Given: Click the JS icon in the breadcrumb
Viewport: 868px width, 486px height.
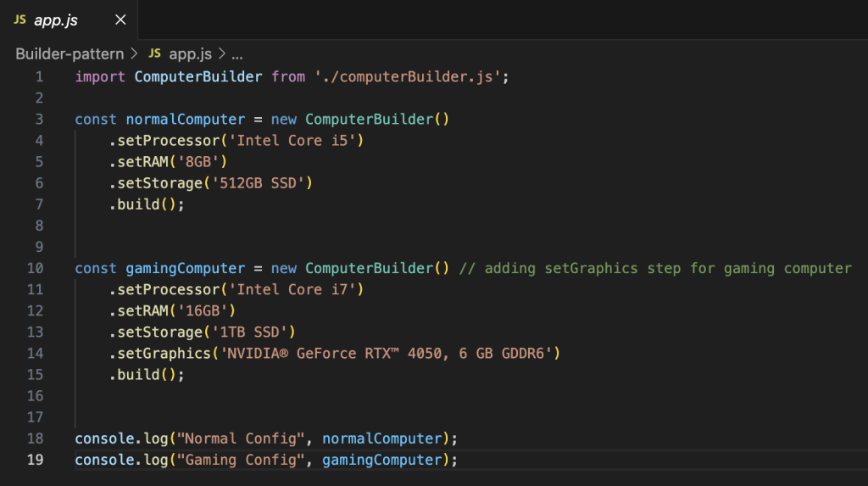Looking at the screenshot, I should pyautogui.click(x=155, y=53).
